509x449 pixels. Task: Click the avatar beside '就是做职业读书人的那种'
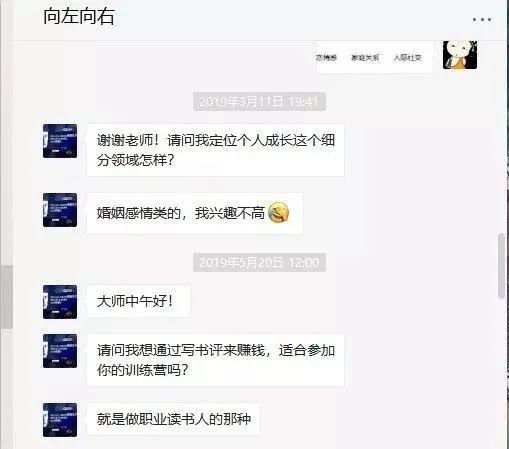pos(60,420)
